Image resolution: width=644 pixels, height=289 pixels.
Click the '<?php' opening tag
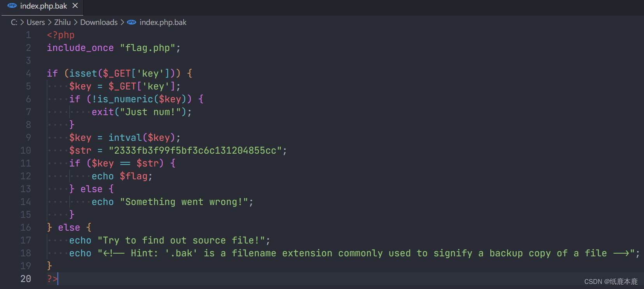61,35
